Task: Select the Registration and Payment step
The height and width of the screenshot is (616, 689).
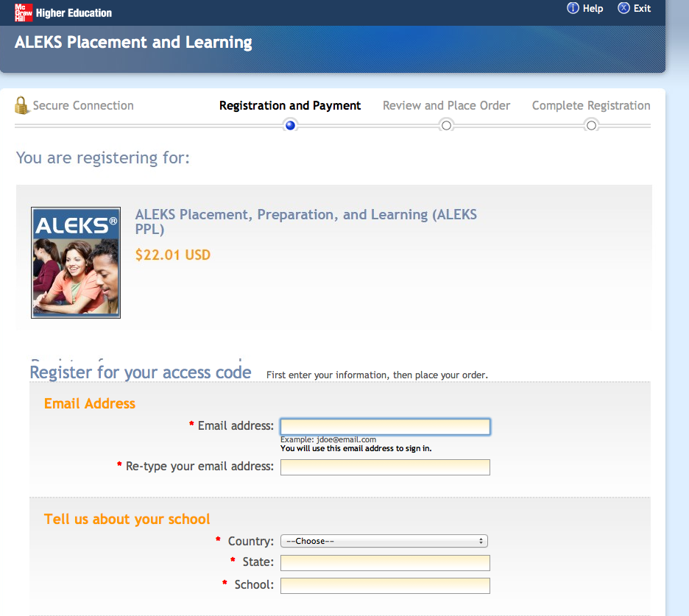Action: pyautogui.click(x=290, y=105)
